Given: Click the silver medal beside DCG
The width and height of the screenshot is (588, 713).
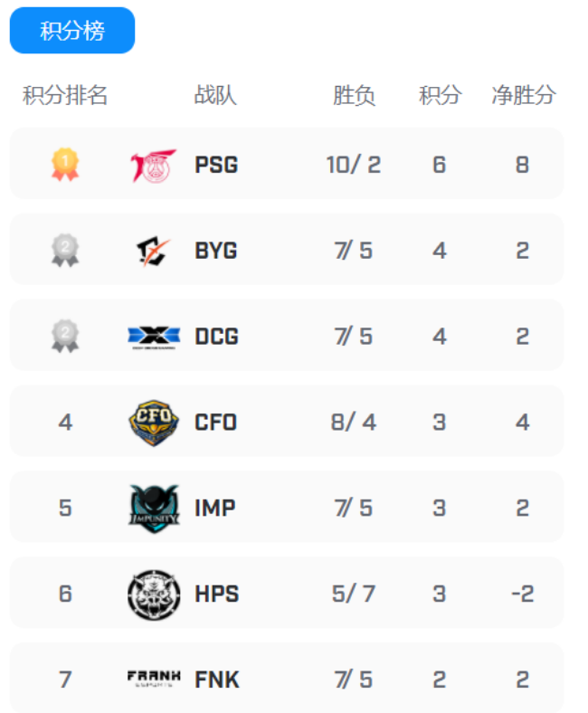Looking at the screenshot, I should coord(65,337).
